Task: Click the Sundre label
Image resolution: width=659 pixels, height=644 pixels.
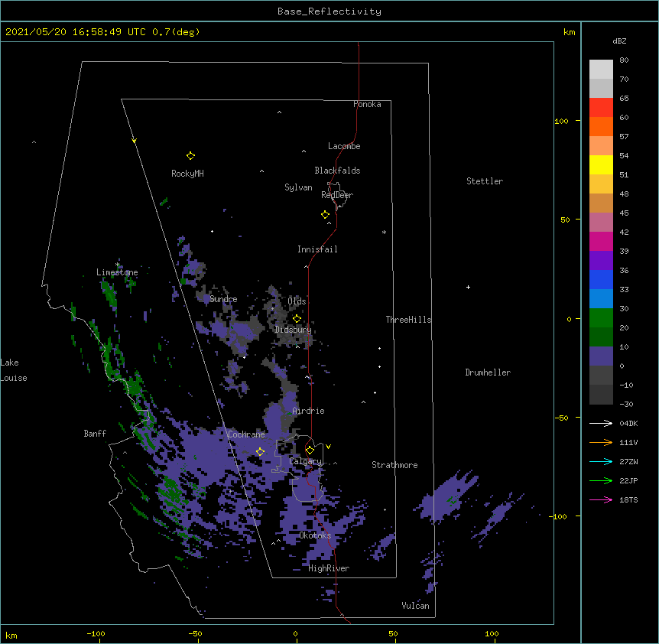Action: pyautogui.click(x=223, y=299)
